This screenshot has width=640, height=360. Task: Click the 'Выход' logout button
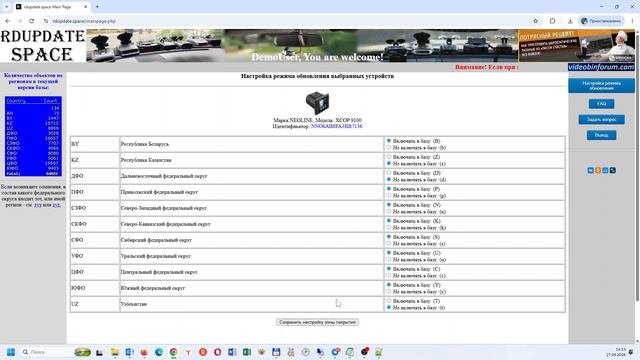tap(601, 135)
